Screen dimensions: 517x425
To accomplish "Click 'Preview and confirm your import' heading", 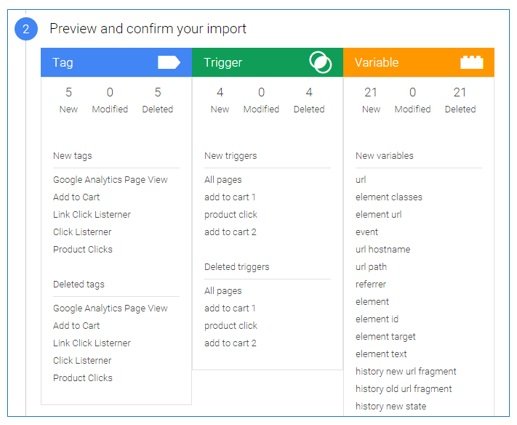I will click(x=148, y=29).
